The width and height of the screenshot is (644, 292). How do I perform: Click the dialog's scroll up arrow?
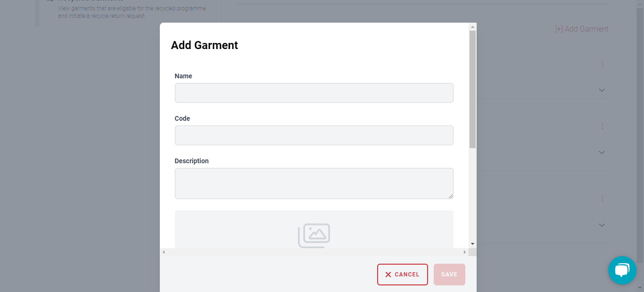coord(472,27)
